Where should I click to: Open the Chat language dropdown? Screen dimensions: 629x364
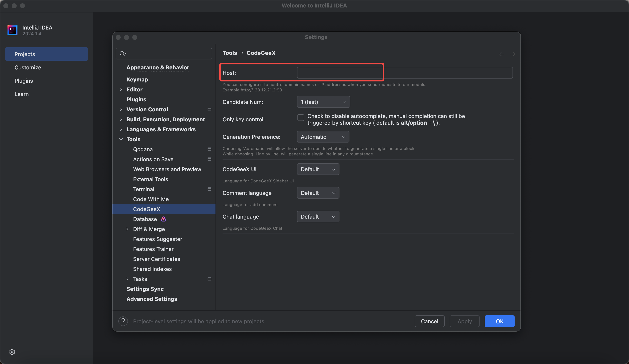coord(318,217)
